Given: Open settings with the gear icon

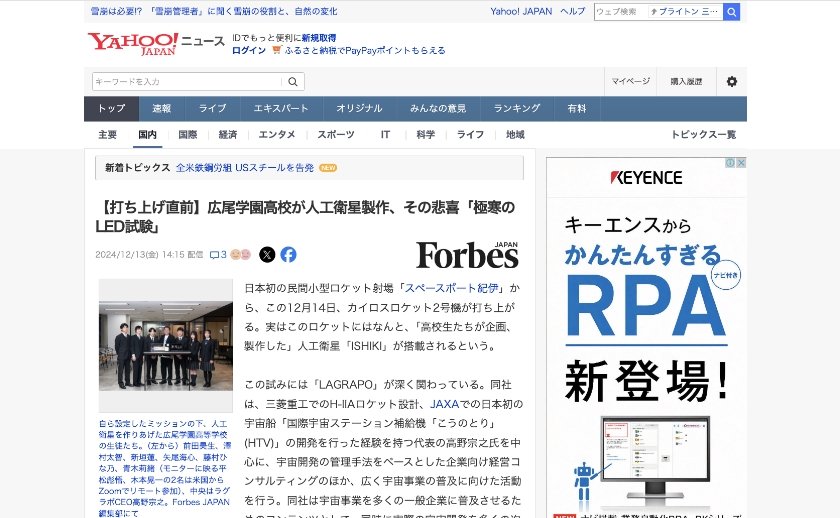Looking at the screenshot, I should (731, 82).
